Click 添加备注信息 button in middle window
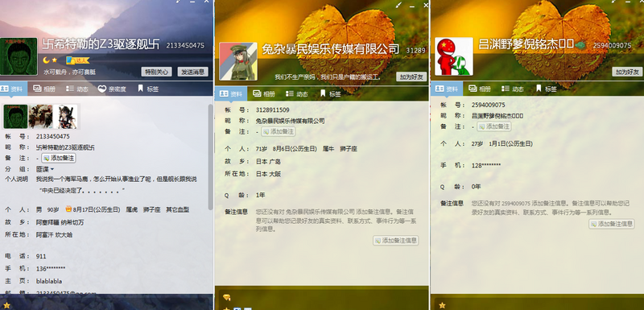Screen dimensions: 644x310 395,241
